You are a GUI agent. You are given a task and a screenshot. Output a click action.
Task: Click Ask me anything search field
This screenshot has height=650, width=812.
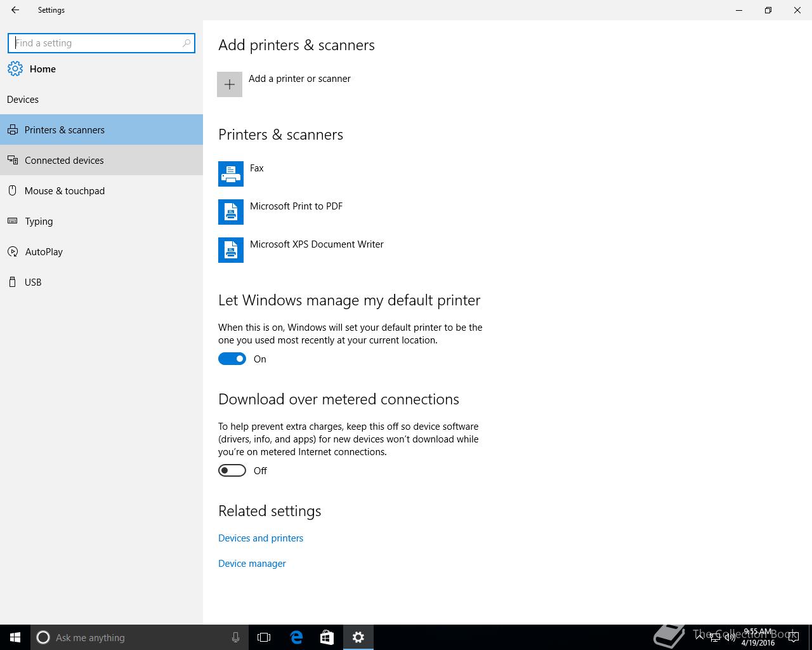click(138, 637)
